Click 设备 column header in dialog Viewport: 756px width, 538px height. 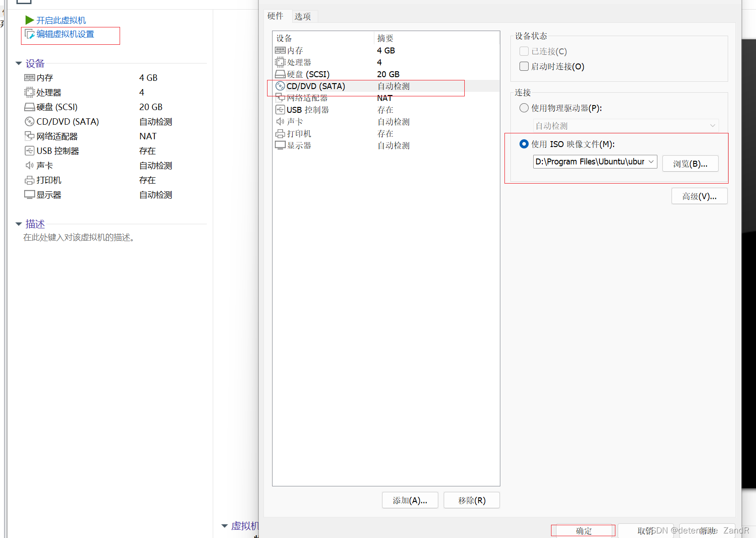324,38
